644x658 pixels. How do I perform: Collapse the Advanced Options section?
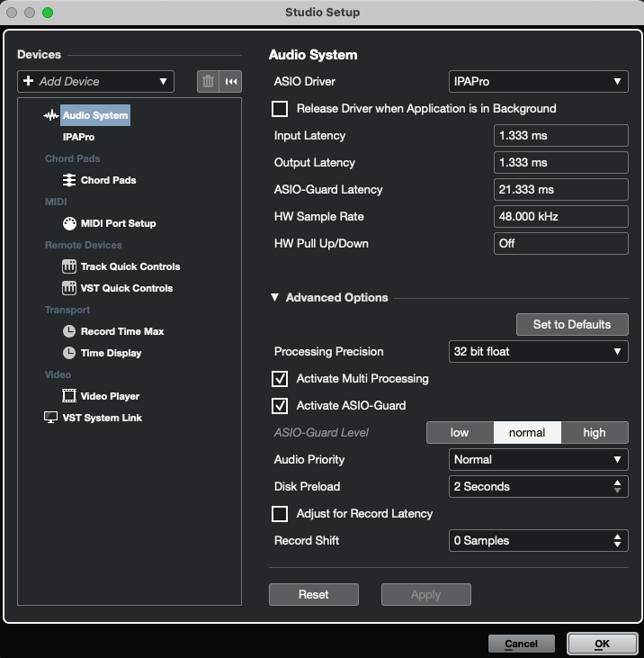click(274, 298)
